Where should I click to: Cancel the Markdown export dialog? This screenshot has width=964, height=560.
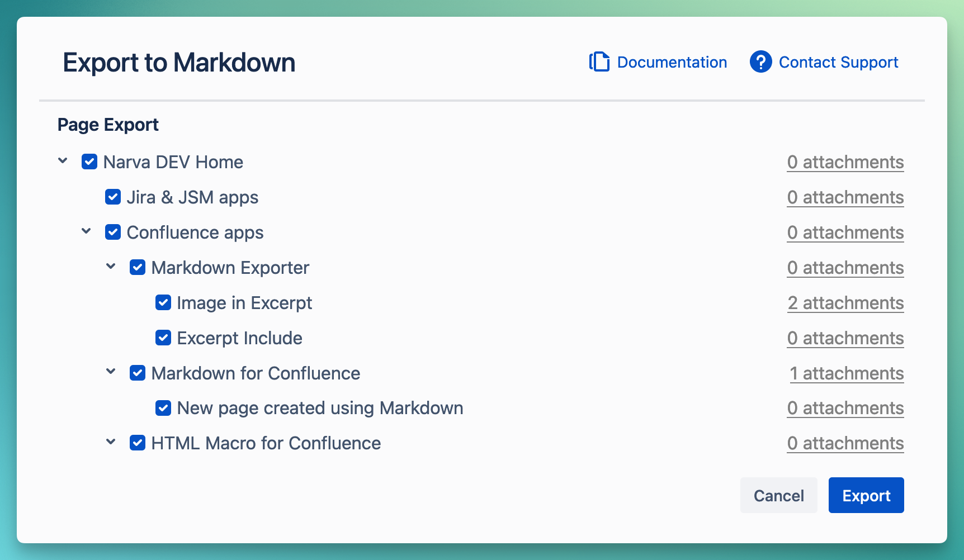pyautogui.click(x=778, y=495)
